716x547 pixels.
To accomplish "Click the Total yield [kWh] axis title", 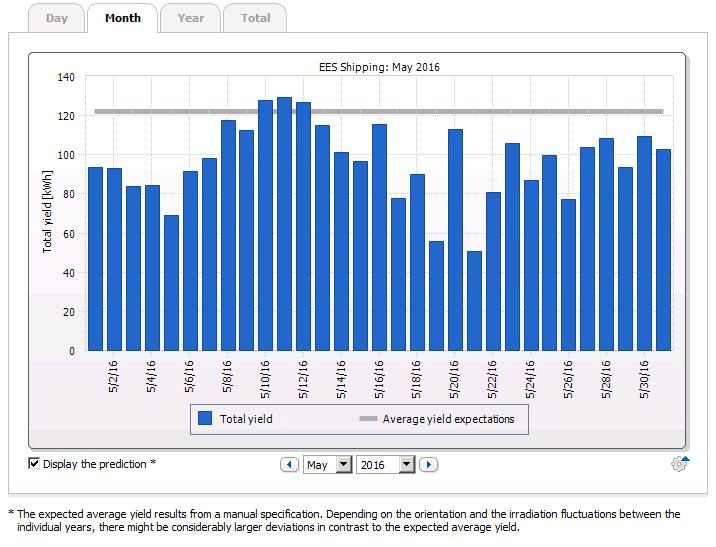I will pyautogui.click(x=47, y=211).
